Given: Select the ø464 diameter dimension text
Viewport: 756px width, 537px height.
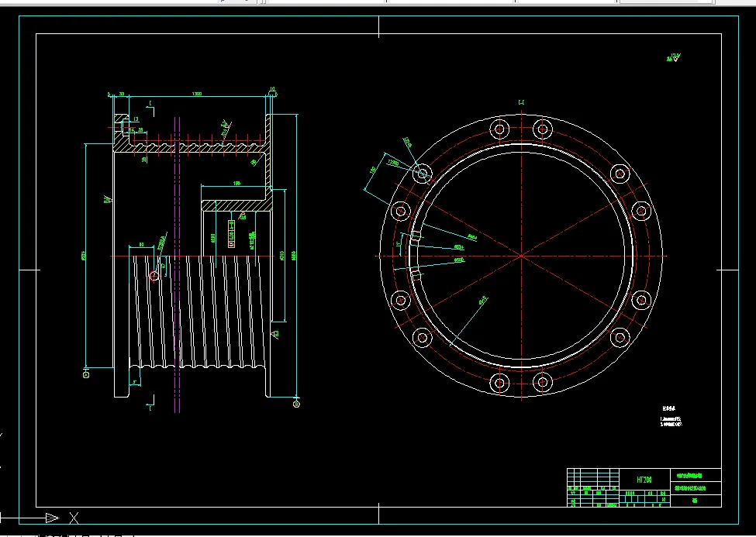Looking at the screenshot, I should click(472, 237).
